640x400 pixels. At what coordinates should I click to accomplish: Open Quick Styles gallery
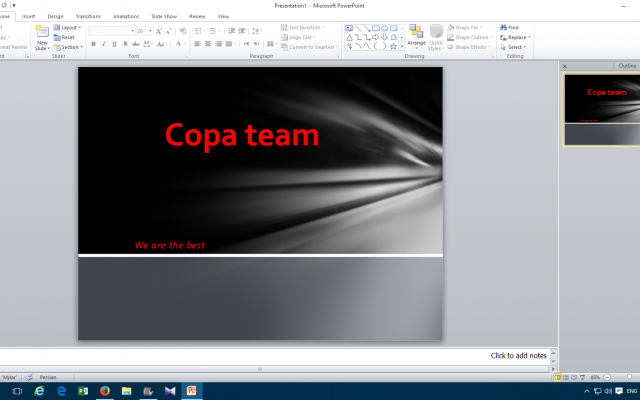(436, 37)
